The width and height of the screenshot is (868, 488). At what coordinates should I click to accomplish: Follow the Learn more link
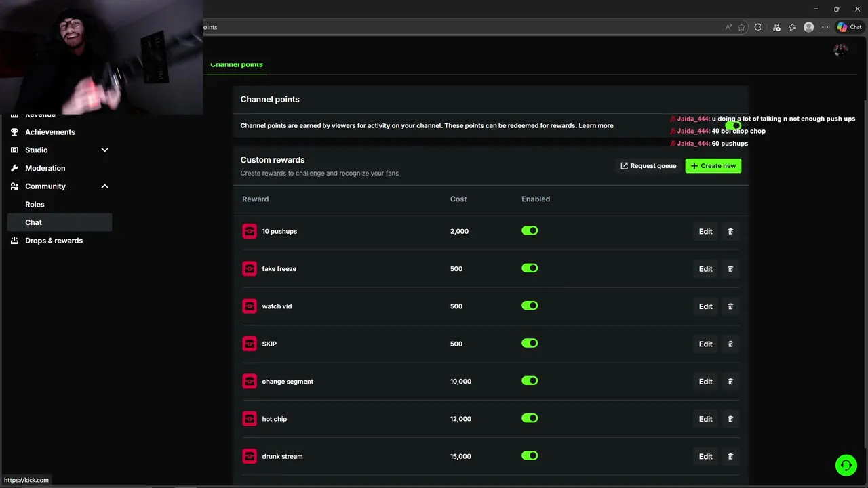click(x=595, y=125)
